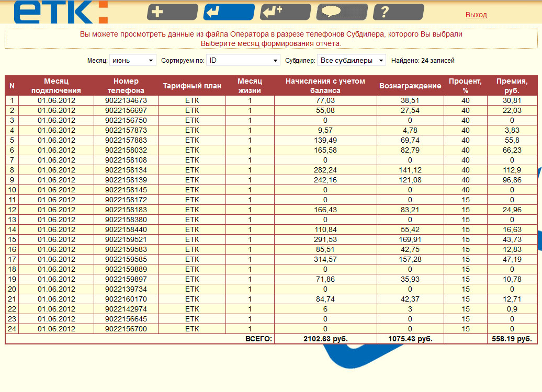Screen dimensions: 542x392
Task: Click the ВСЕГО: totals label
Action: click(x=258, y=339)
